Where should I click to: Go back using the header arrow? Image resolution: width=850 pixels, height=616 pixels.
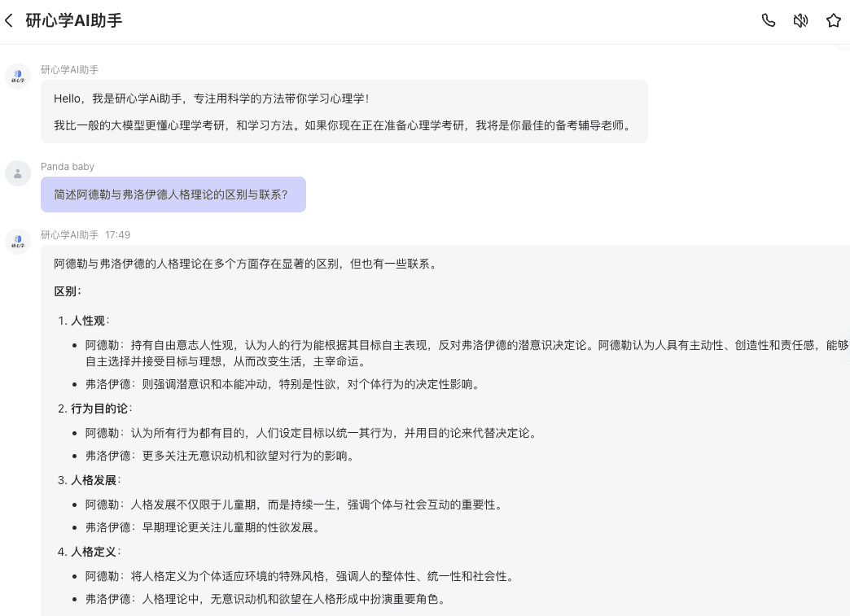[x=10, y=20]
